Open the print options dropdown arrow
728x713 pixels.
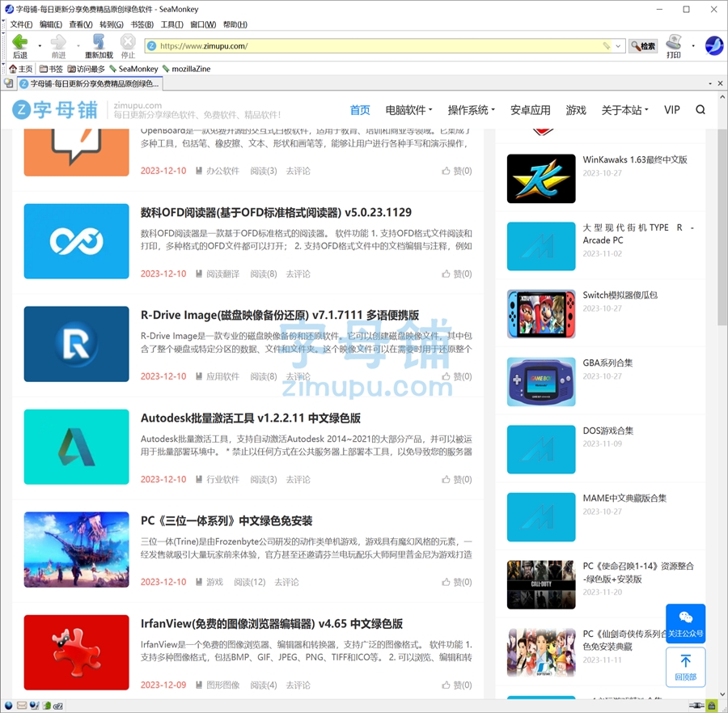point(693,45)
